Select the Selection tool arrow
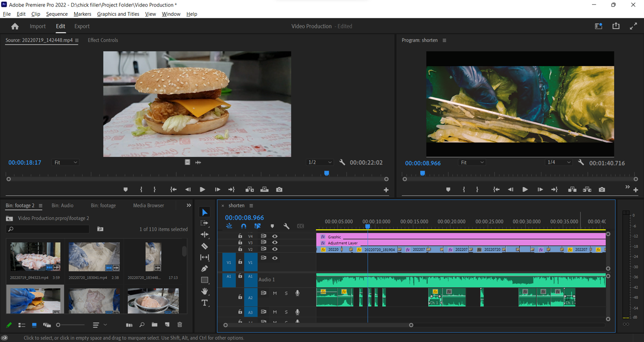Screen dimensions: 644x342 pos(205,213)
